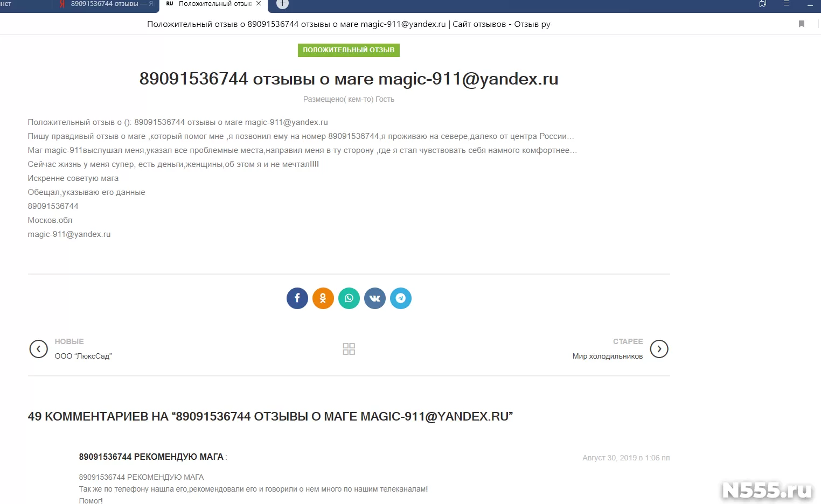Click comment author '89091536744 РЕКОМЕНДУЮ МАГА'
Image resolution: width=821 pixels, height=504 pixels.
point(151,457)
